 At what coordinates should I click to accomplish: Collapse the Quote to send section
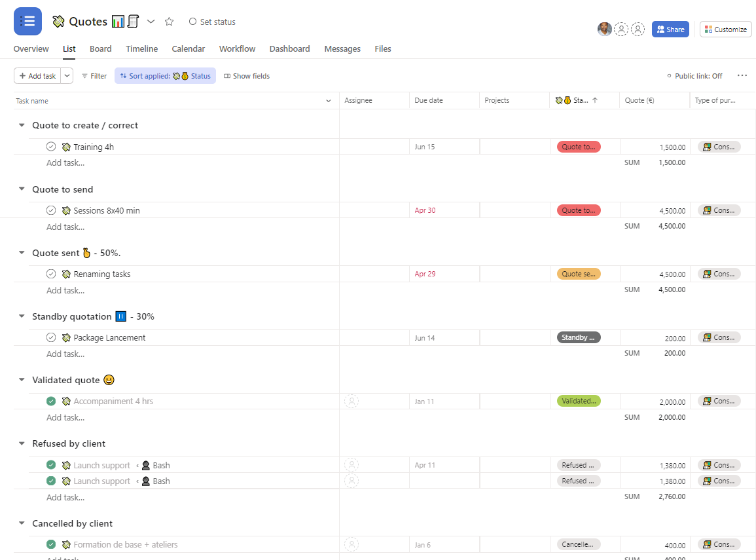[x=22, y=189]
